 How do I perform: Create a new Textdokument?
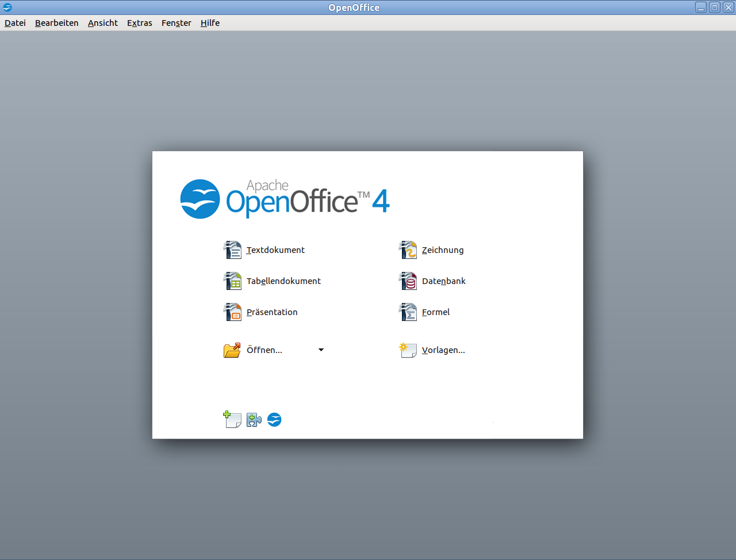pos(275,250)
